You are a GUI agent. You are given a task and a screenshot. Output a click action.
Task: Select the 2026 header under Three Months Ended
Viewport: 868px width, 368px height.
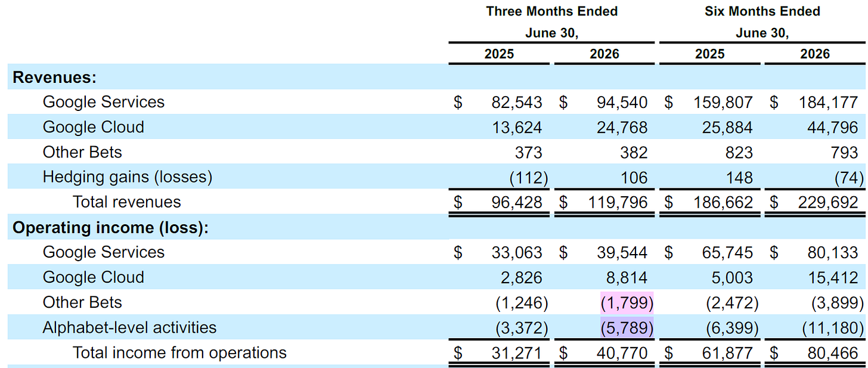tap(604, 54)
